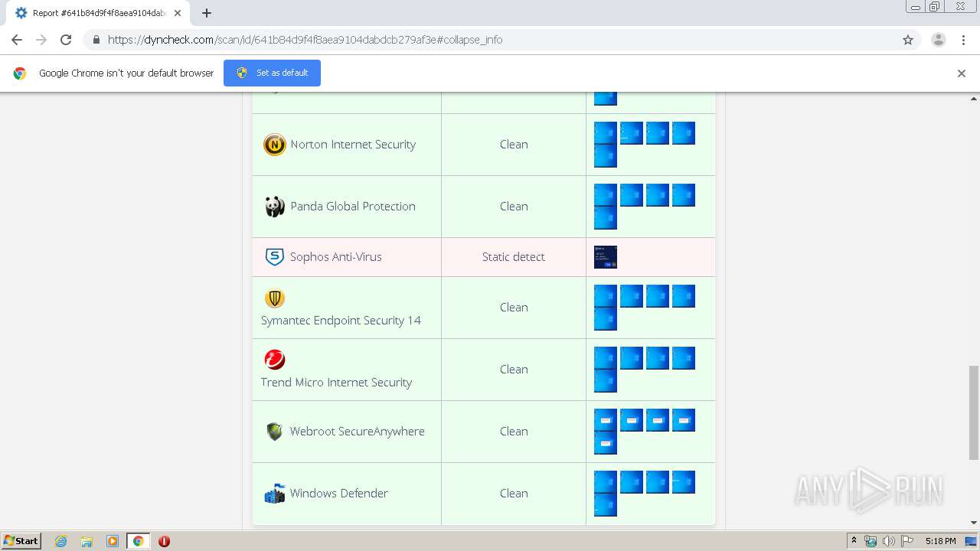Screen dimensions: 980x551
Task: Launch Internet Explorer from the taskbar
Action: 61,541
